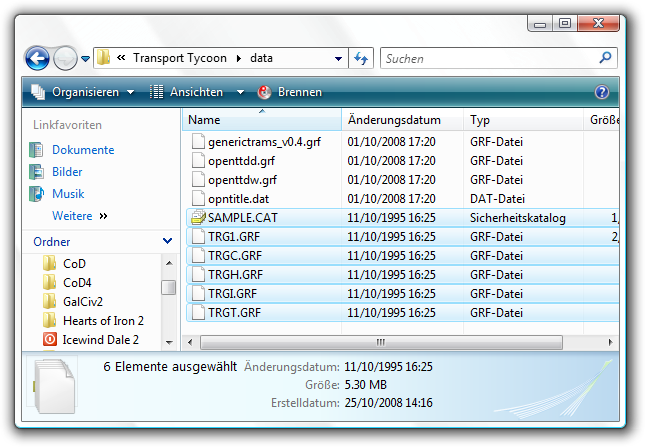Click the Bilder icon

[x=36, y=171]
